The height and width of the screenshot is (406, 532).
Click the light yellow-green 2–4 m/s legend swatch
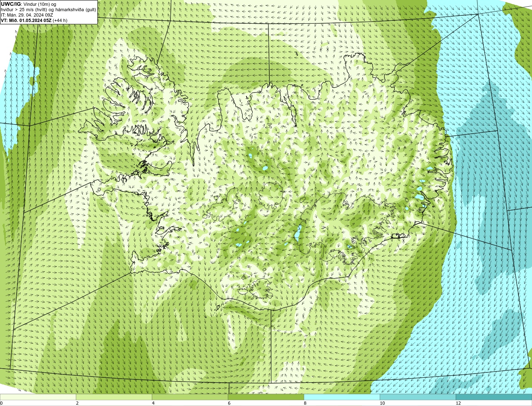(x=114, y=397)
